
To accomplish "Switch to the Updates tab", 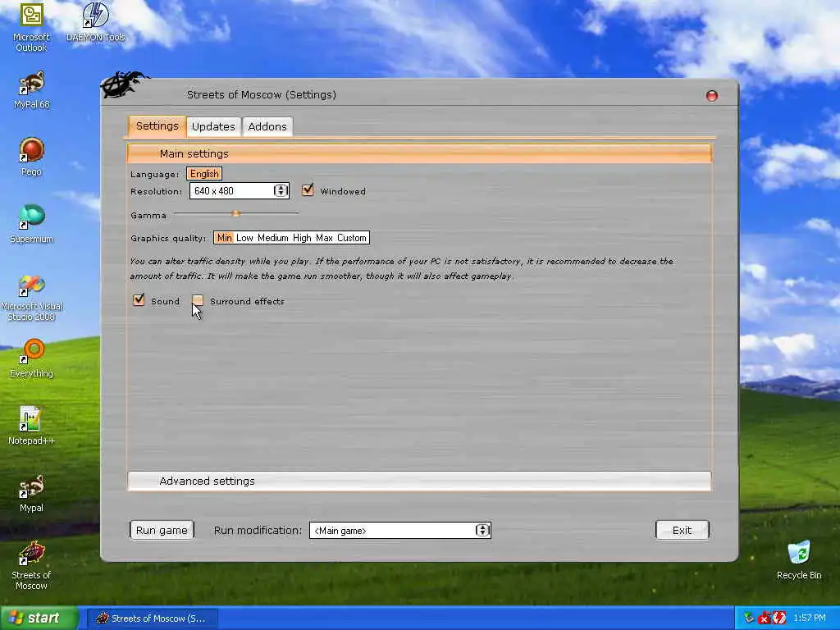I will tap(213, 126).
